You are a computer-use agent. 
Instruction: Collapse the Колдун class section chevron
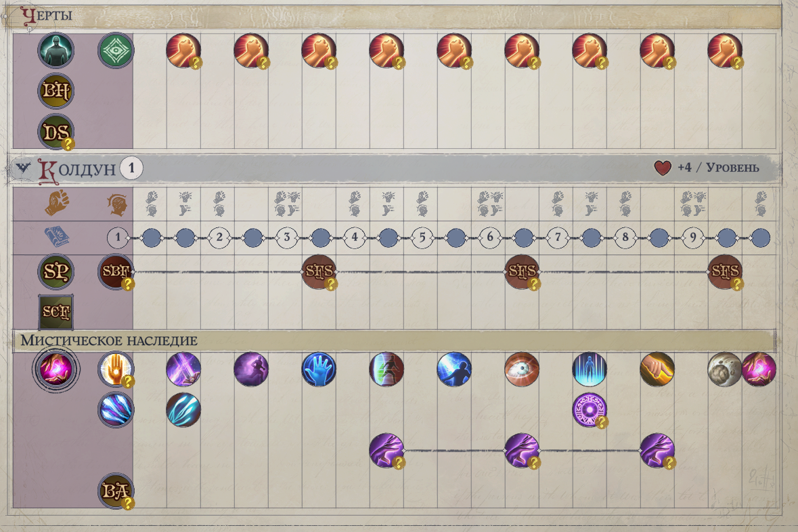(22, 167)
